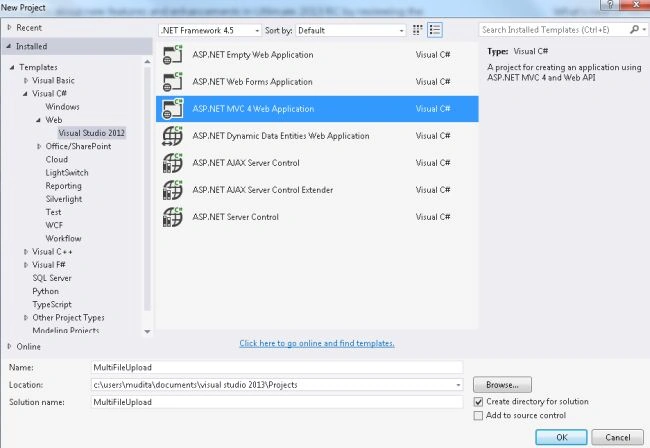Collapse the Visual C# node
The width and height of the screenshot is (650, 448).
click(25, 94)
